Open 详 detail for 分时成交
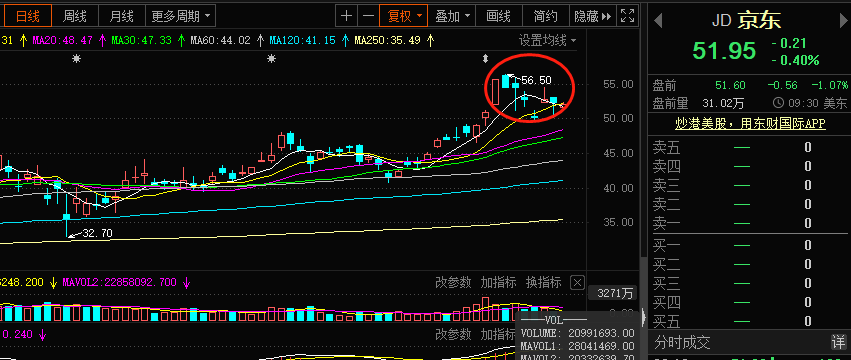The height and width of the screenshot is (360, 851). (838, 342)
